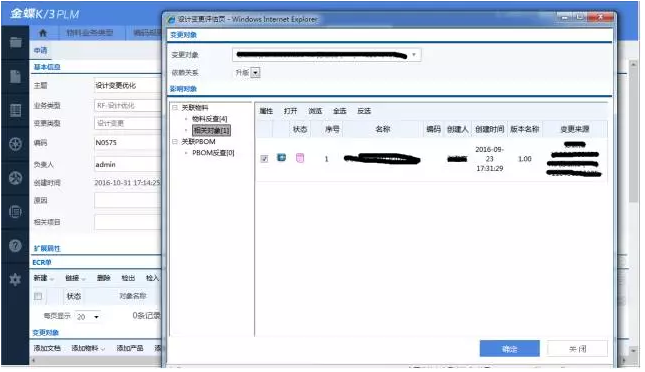The image size is (645, 372).
Task: Select the 物料反查[4] tree item
Action: click(210, 119)
